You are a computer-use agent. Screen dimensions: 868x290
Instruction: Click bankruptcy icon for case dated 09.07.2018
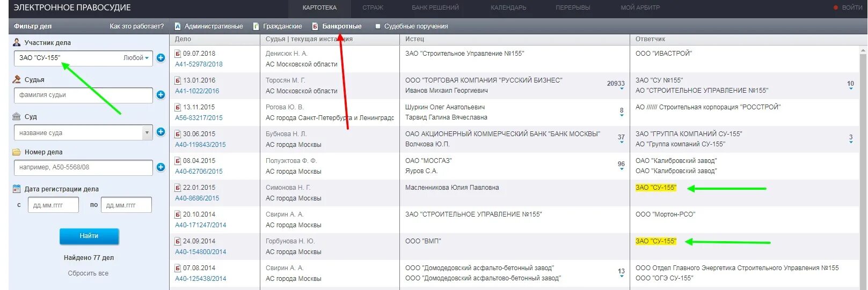pos(178,54)
